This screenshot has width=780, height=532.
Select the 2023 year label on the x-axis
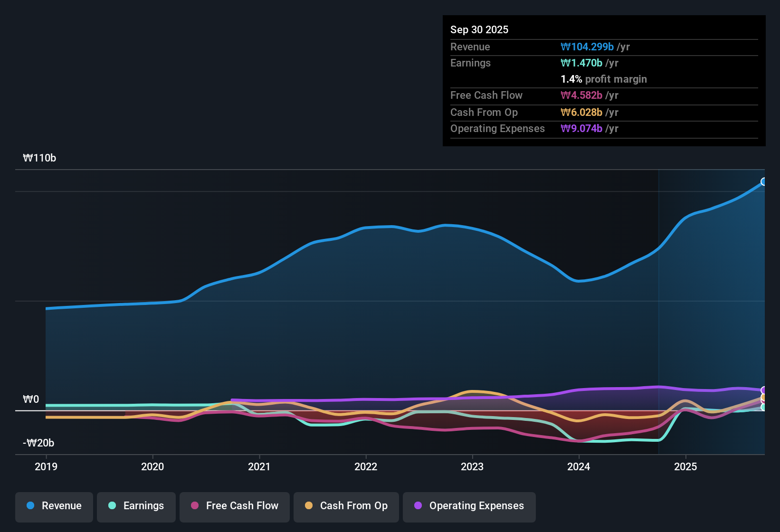[472, 467]
